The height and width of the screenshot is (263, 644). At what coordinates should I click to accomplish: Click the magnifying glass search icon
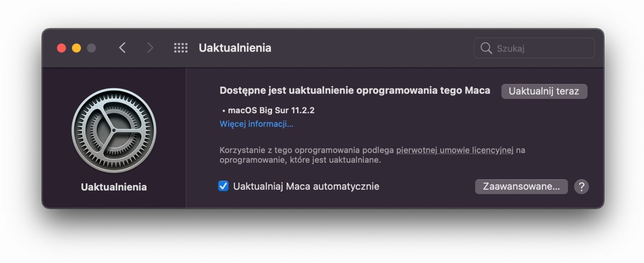[486, 48]
